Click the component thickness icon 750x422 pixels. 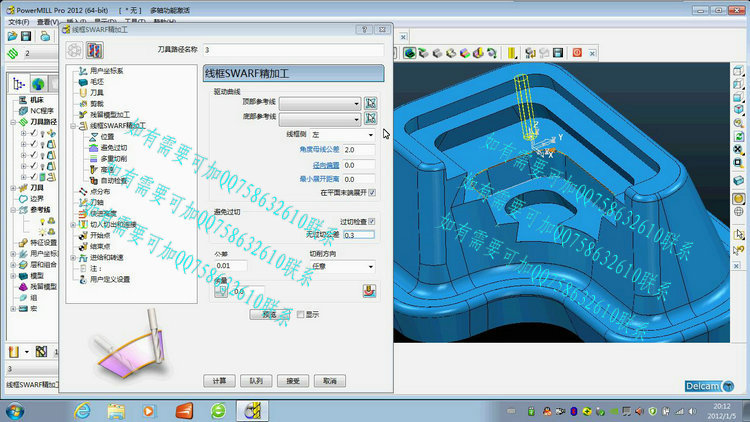coord(369,291)
